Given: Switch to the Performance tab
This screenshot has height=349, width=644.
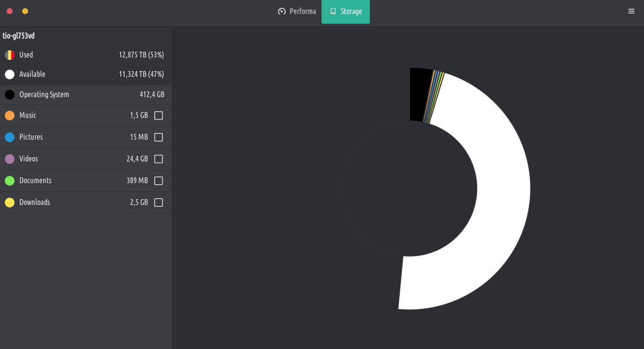Looking at the screenshot, I should (x=297, y=12).
